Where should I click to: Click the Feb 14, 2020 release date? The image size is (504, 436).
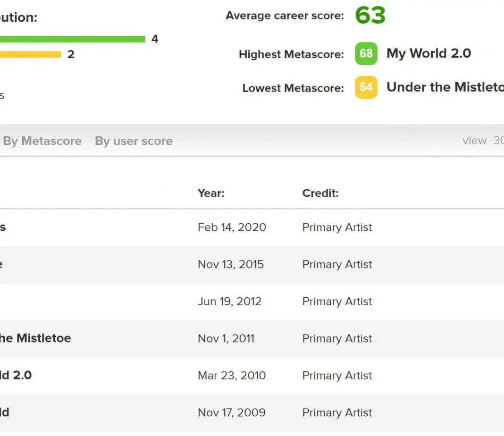232,227
